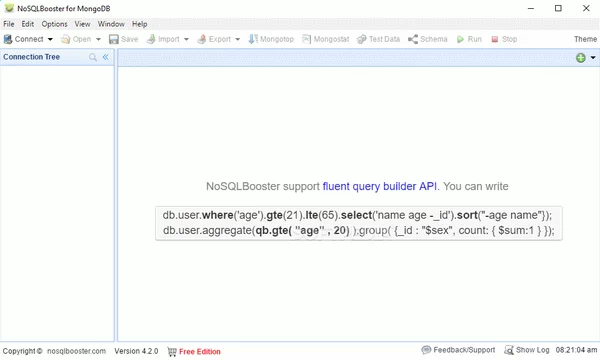The width and height of the screenshot is (600, 360).
Task: Click the Show Log button
Action: [527, 350]
